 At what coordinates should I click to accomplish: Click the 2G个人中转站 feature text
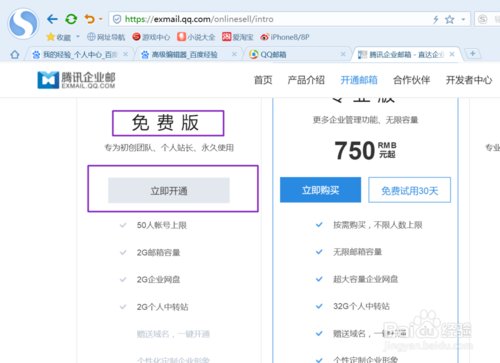pyautogui.click(x=162, y=307)
